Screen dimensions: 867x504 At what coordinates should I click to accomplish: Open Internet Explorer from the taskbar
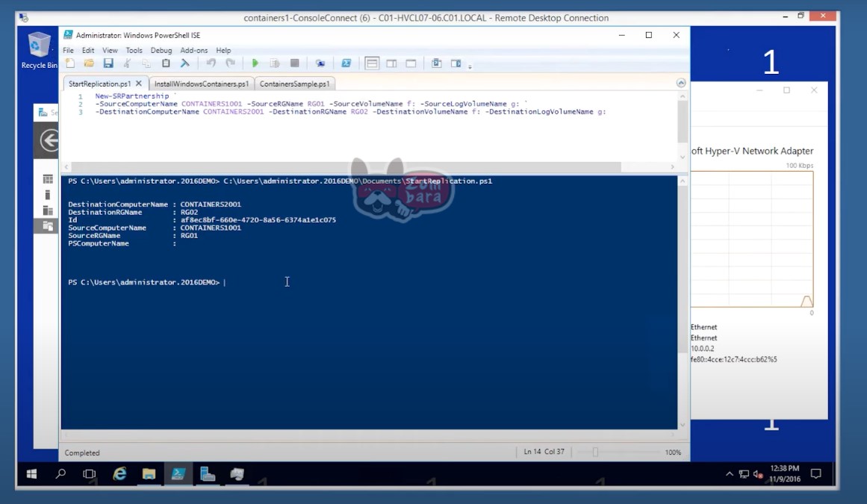coord(119,474)
